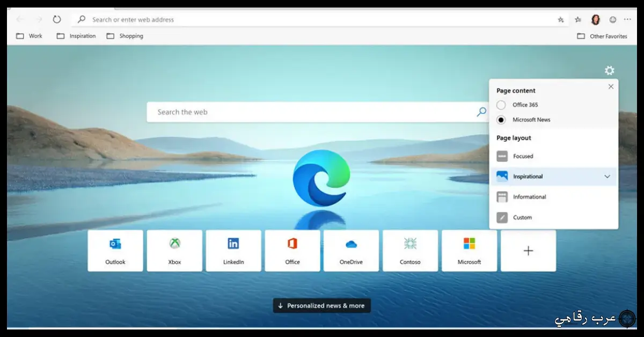
Task: Click the Edge logo in center
Action: (321, 178)
